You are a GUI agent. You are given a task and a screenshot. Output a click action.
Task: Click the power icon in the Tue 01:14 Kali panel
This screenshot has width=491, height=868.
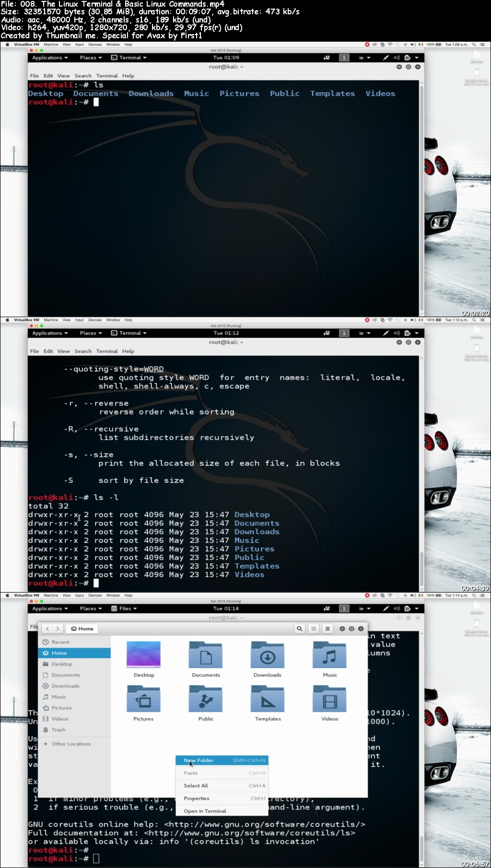click(x=408, y=608)
